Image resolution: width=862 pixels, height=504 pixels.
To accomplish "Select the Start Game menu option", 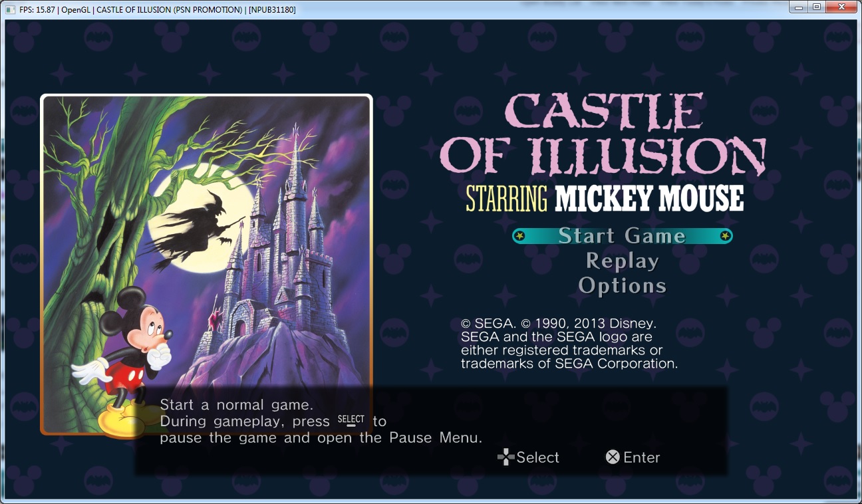I will point(623,236).
